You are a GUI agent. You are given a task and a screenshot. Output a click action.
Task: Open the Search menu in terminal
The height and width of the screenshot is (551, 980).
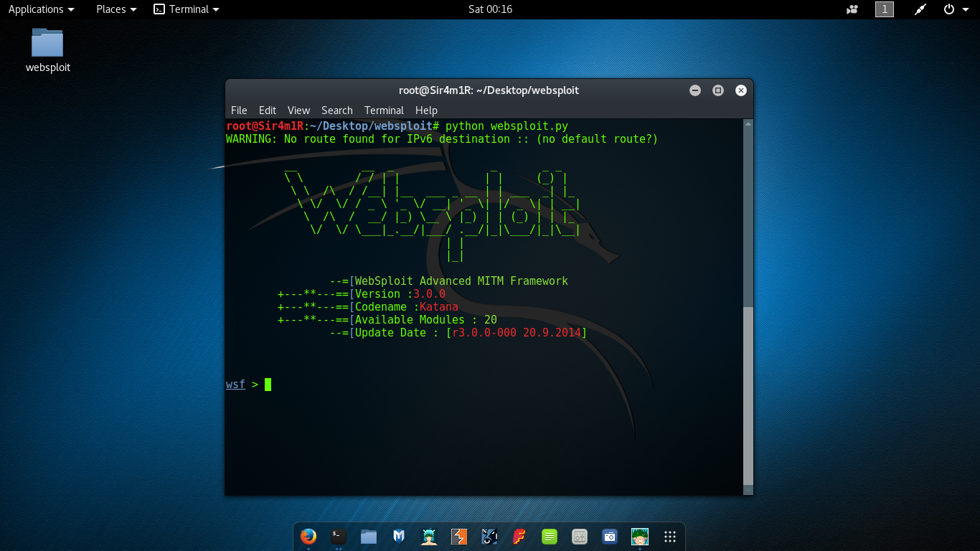click(336, 110)
